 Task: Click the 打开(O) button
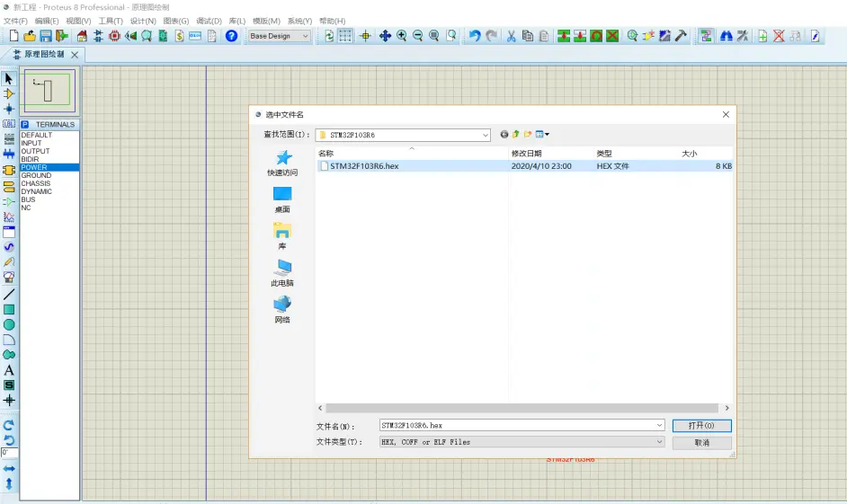tap(701, 425)
